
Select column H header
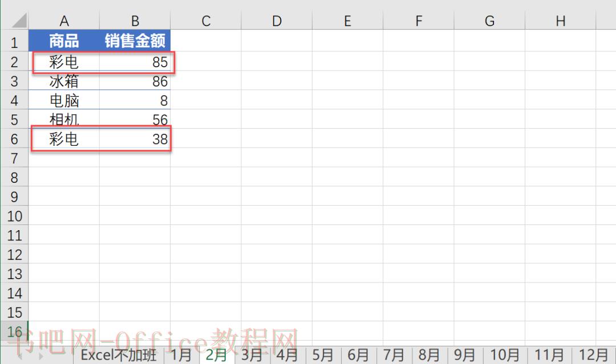(561, 21)
